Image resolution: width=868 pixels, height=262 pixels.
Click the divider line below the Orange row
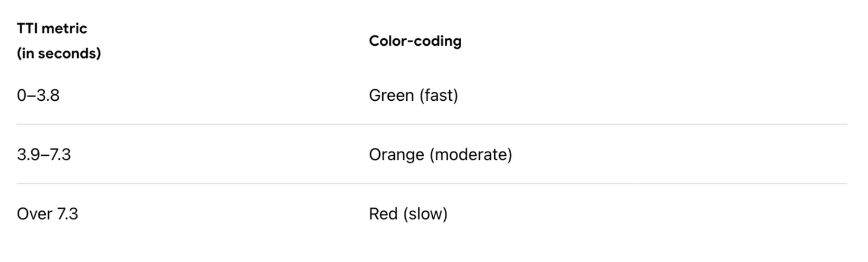[x=432, y=184]
